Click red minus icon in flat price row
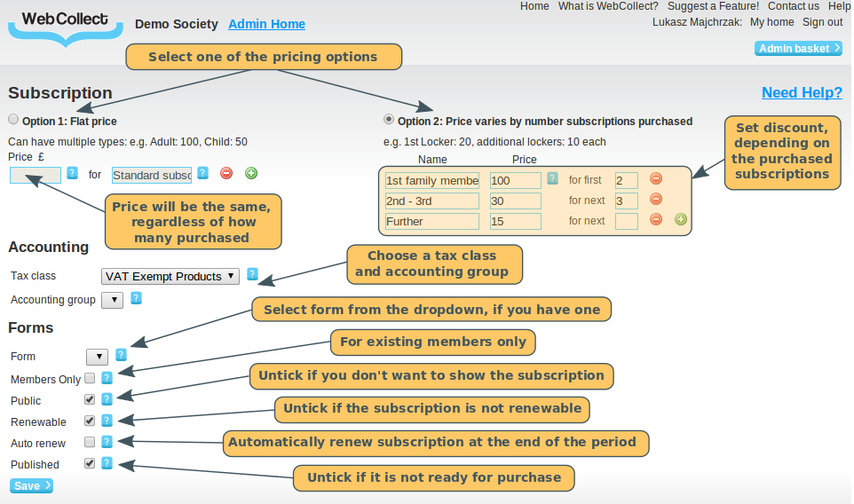This screenshot has height=504, width=854. click(226, 173)
